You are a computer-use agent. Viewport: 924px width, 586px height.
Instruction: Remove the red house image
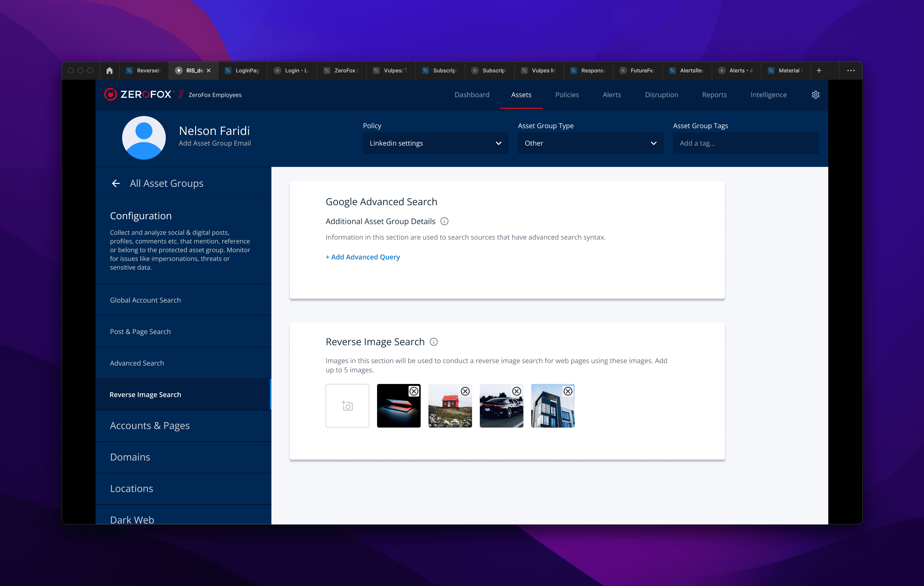click(x=465, y=391)
